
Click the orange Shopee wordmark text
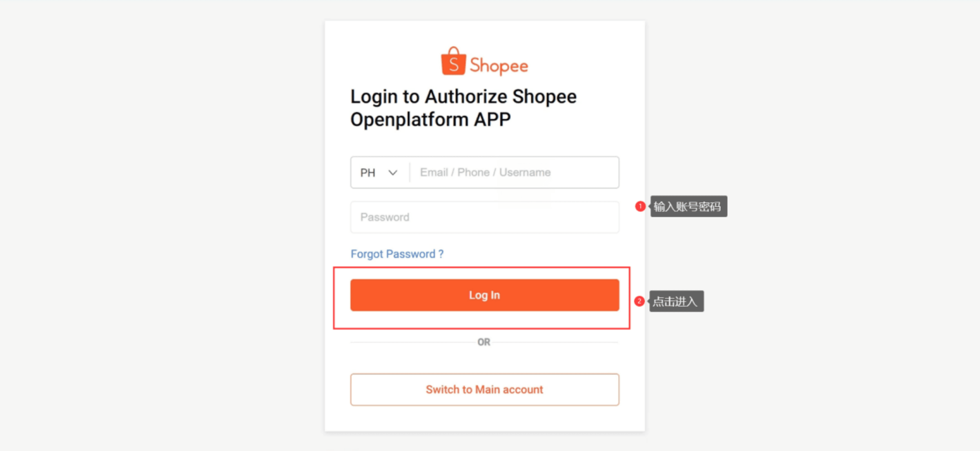[499, 66]
